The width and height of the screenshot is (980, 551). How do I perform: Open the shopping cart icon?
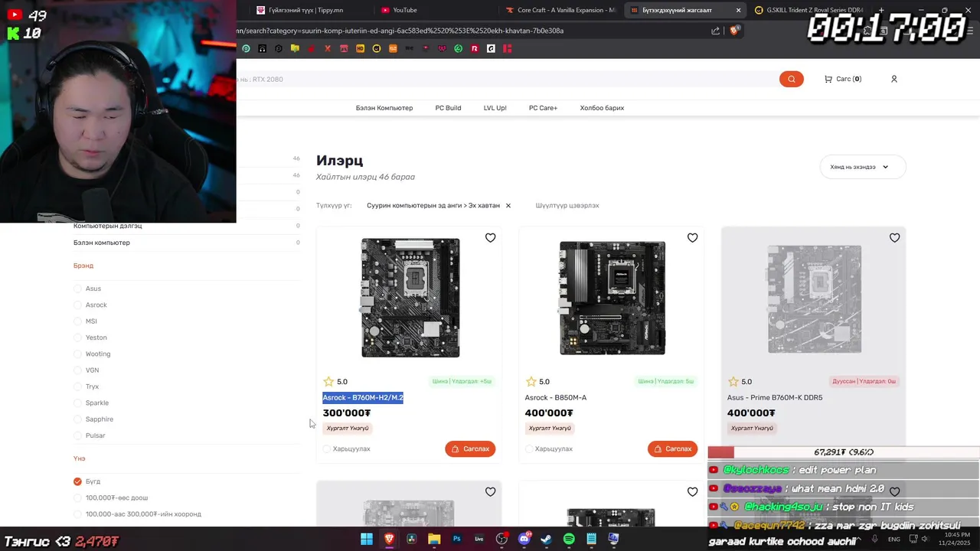828,79
